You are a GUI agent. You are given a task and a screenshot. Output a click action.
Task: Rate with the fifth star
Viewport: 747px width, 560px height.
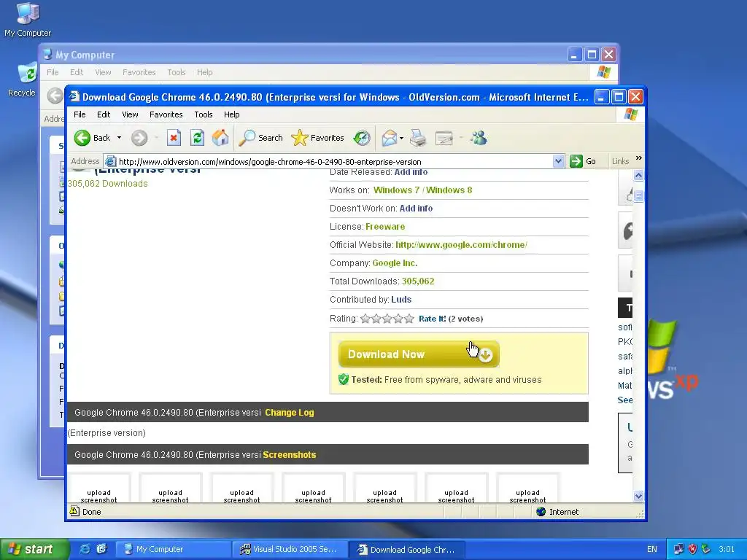point(409,319)
